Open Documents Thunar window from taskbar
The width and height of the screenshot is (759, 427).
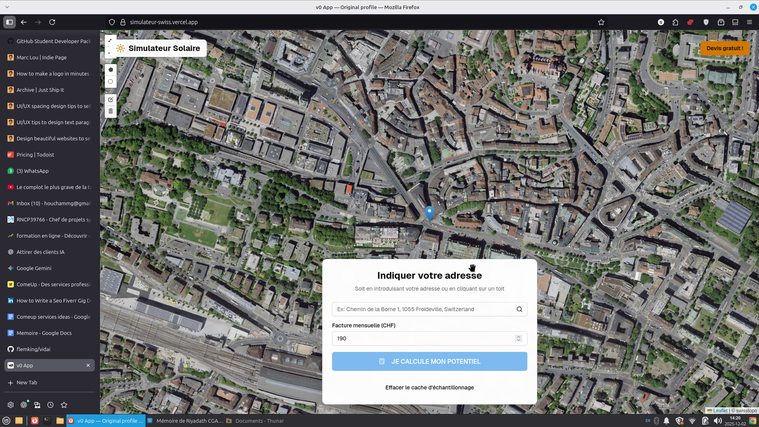click(x=256, y=421)
